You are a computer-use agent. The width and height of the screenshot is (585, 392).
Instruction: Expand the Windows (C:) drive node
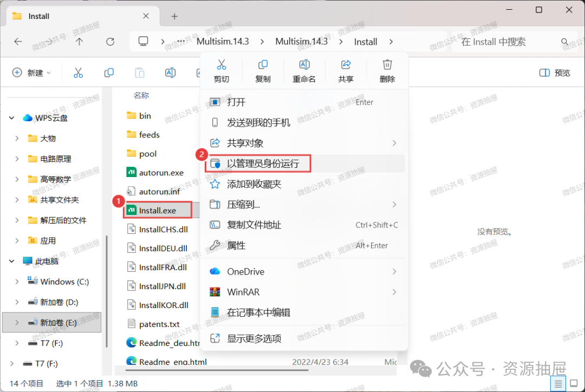(x=17, y=282)
